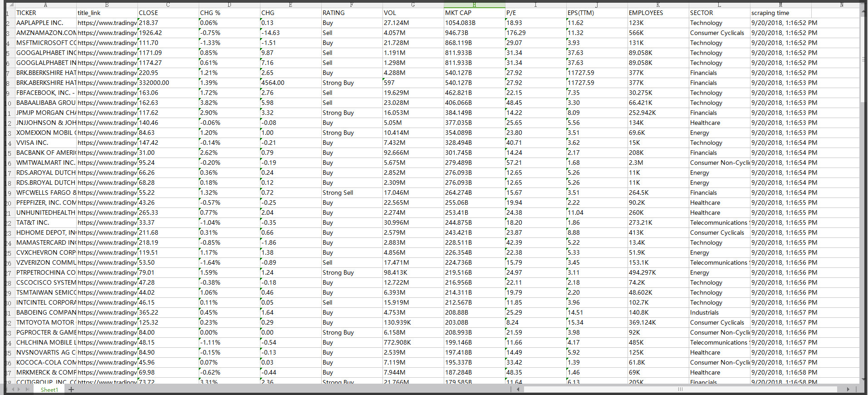The height and width of the screenshot is (395, 868).
Task: Select the volume 597 cell
Action: coord(413,83)
